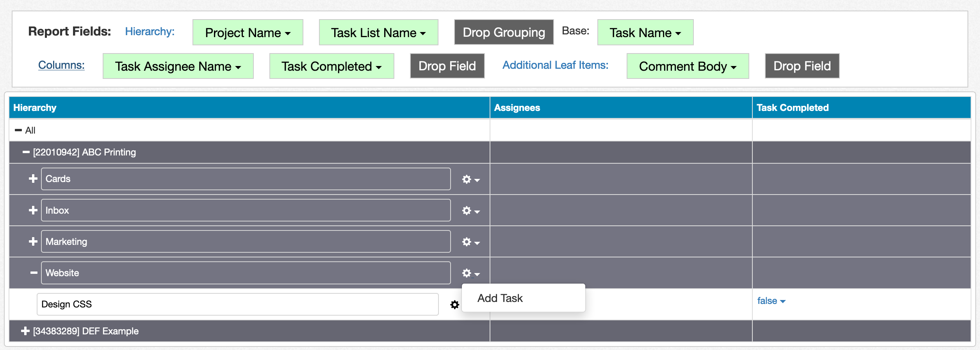The width and height of the screenshot is (980, 350).
Task: Choose Add Task from the popup menu
Action: click(500, 298)
